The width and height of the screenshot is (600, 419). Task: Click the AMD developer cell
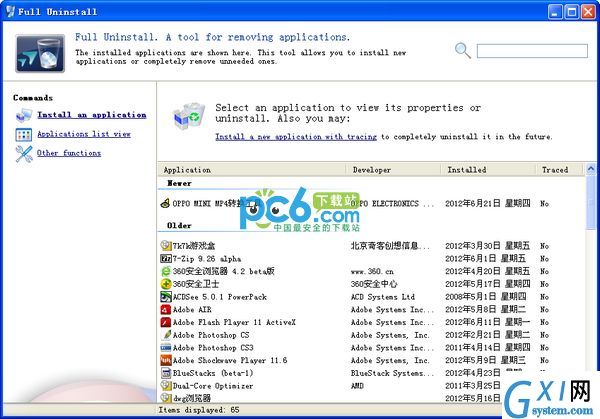coord(357,386)
